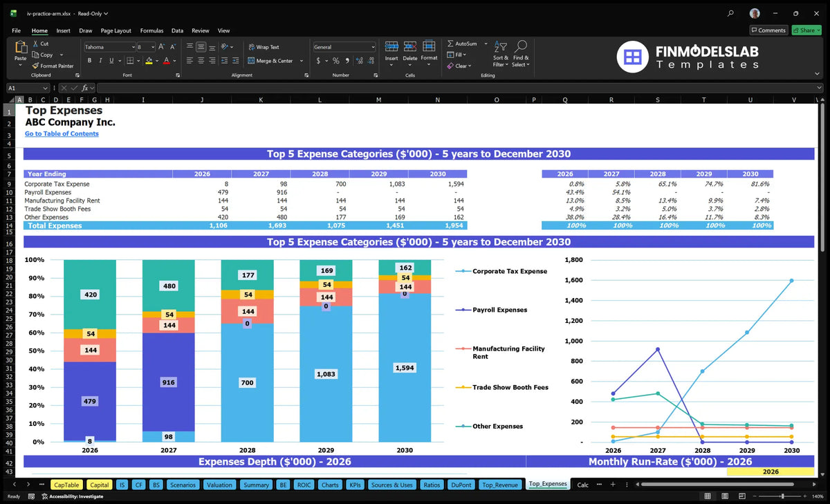This screenshot has height=504, width=830.
Task: Apply Percent Style number format
Action: pos(335,61)
